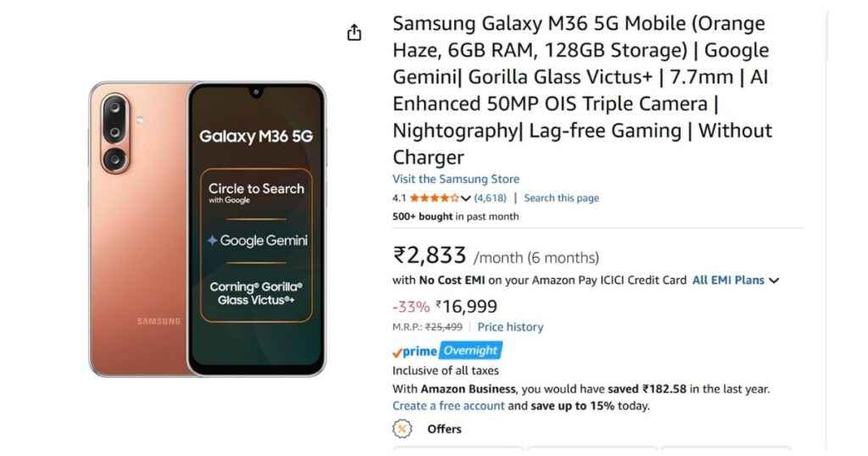Viewport: 868px width, 456px height.
Task: Visit the Samsung Store link
Action: (x=455, y=179)
